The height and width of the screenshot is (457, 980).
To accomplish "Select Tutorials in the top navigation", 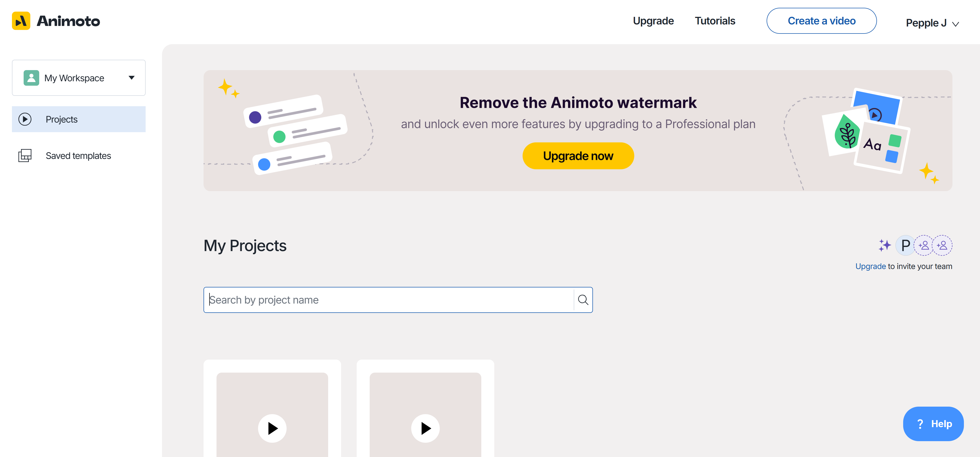I will coord(715,21).
